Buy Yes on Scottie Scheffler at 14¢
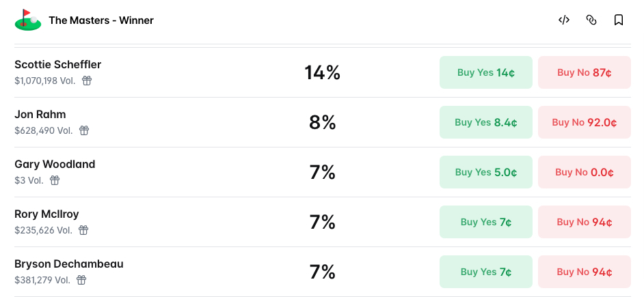Image resolution: width=644 pixels, height=297 pixels. coord(485,72)
